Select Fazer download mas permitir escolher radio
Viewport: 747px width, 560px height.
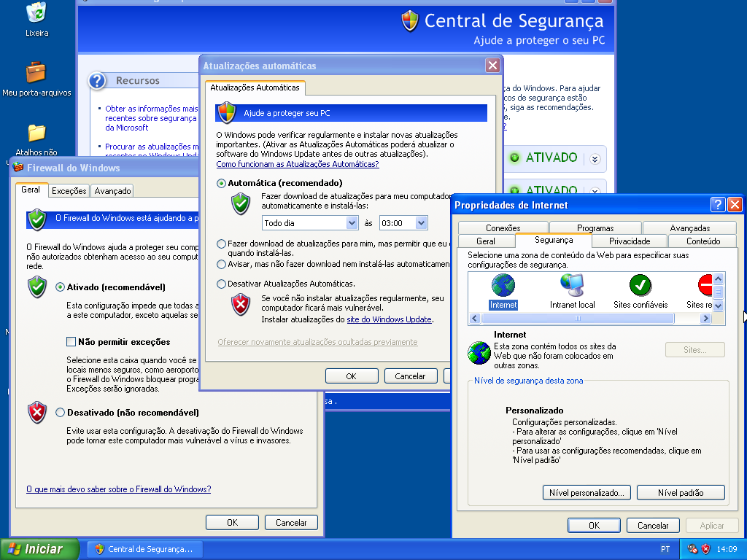tap(221, 244)
